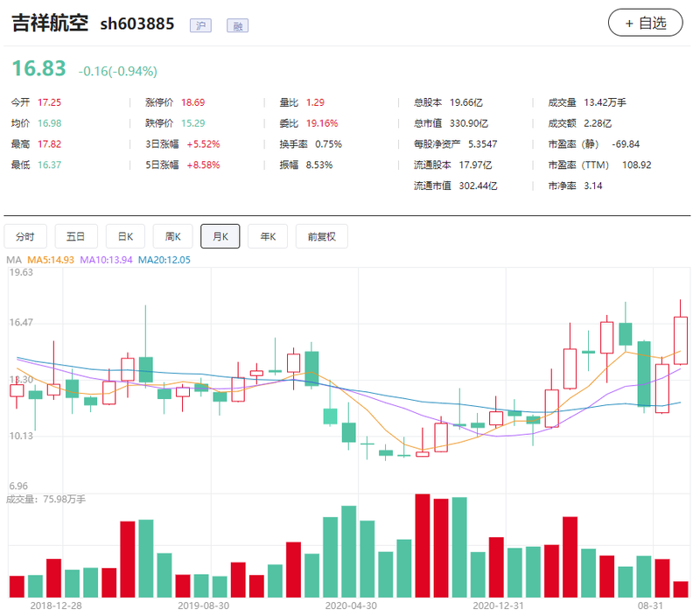Click the 成交量 value 13.42万手
Image resolution: width=700 pixels, height=616 pixels.
605,102
